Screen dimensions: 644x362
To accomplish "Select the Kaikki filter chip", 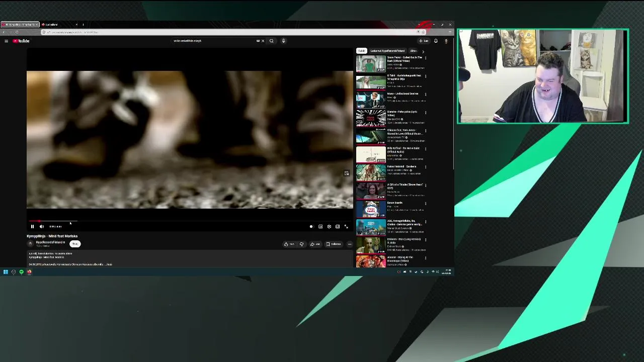I will 361,51.
